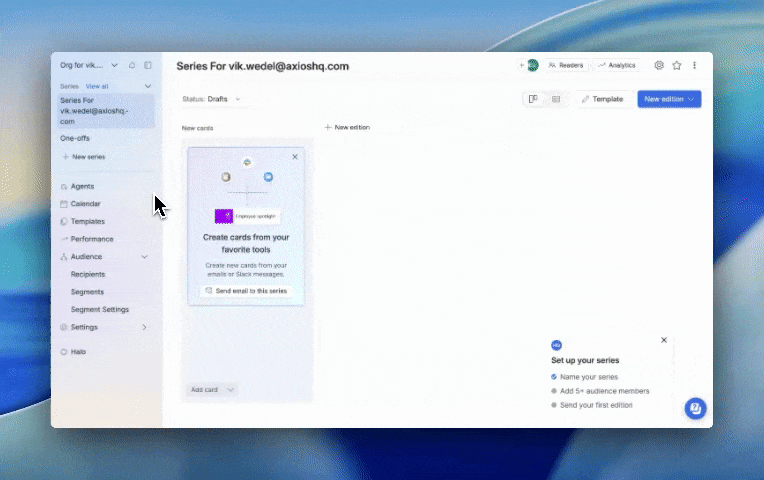
Task: Click Send email to this series
Action: (246, 291)
